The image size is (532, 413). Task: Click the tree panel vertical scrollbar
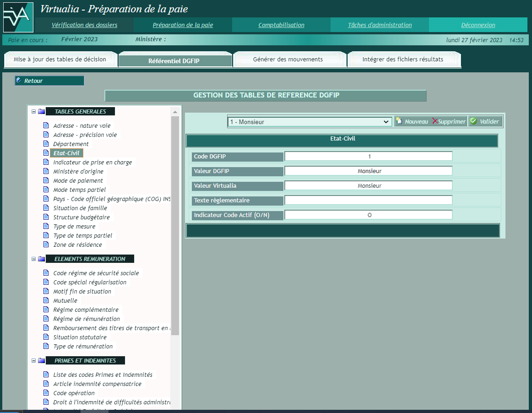[x=175, y=224]
